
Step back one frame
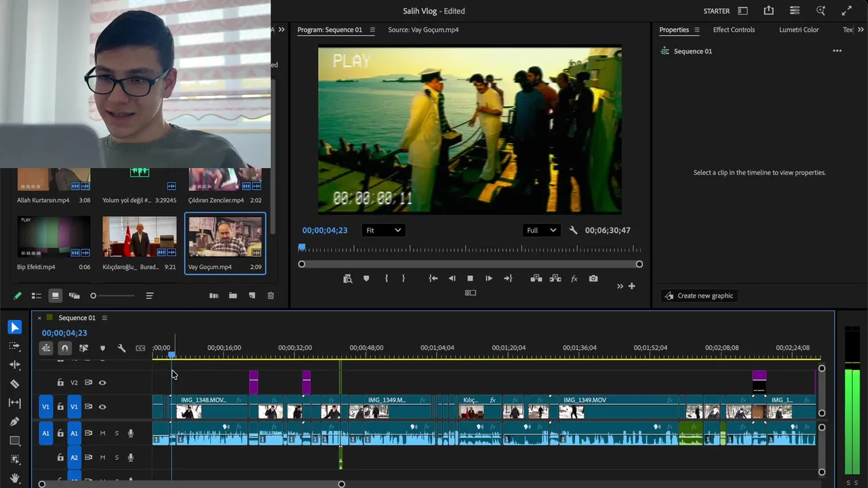pos(452,279)
